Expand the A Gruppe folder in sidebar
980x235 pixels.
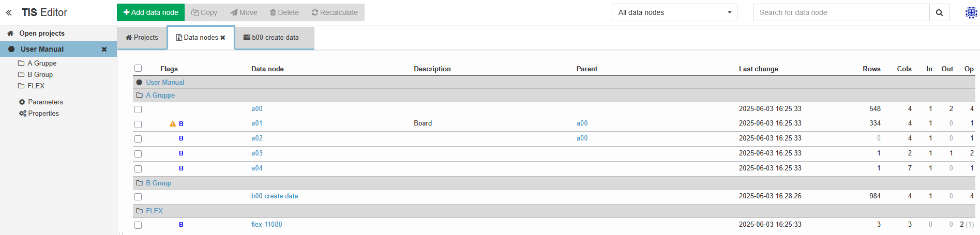[x=37, y=63]
